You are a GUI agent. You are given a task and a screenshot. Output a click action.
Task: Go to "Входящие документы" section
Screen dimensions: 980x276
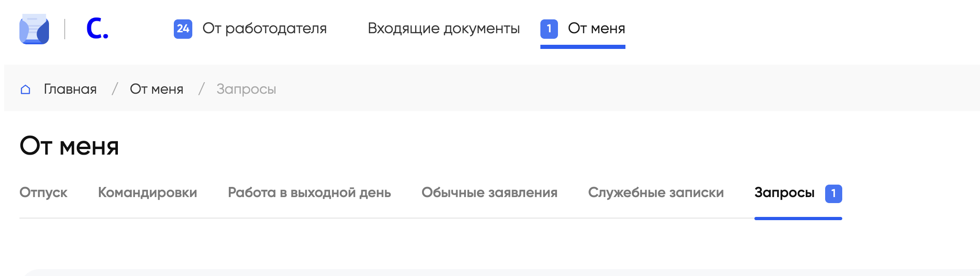444,29
